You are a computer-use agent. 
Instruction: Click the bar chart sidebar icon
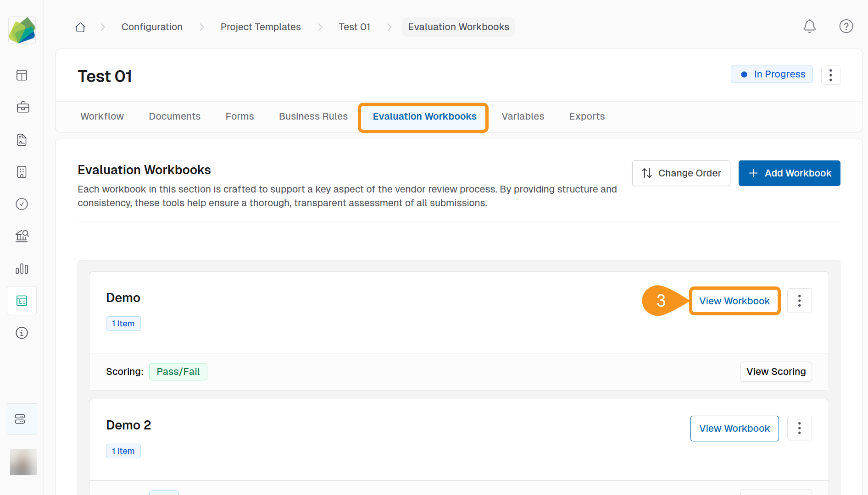[x=22, y=269]
